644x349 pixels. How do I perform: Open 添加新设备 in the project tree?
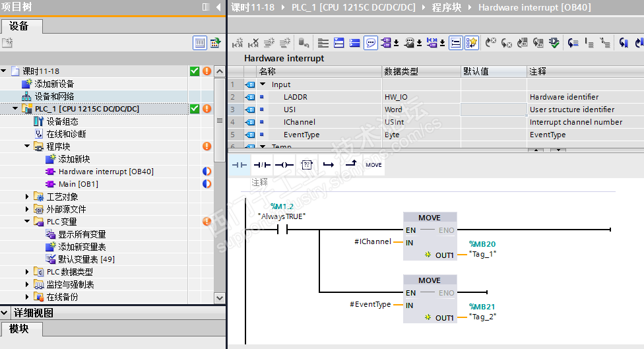[x=54, y=84]
